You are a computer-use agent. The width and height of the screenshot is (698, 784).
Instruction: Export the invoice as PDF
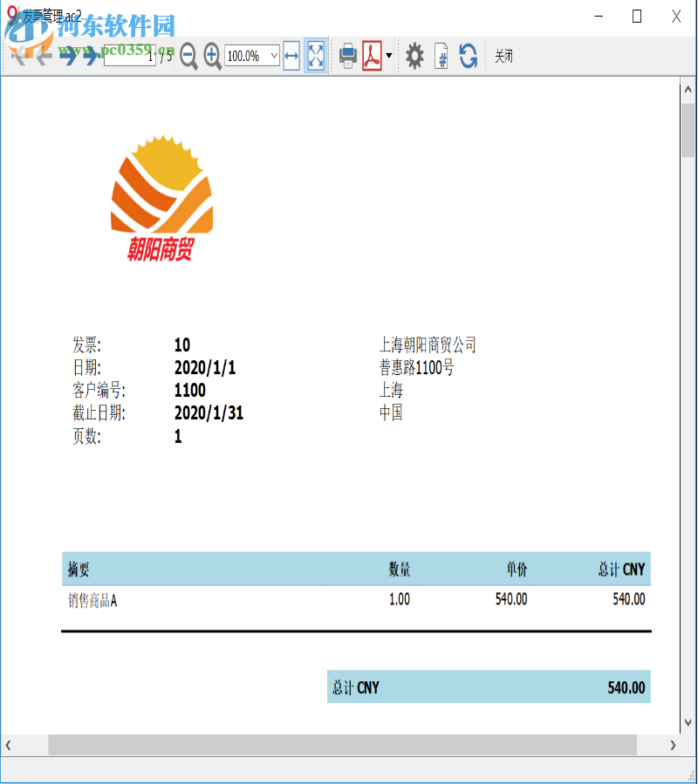[371, 56]
